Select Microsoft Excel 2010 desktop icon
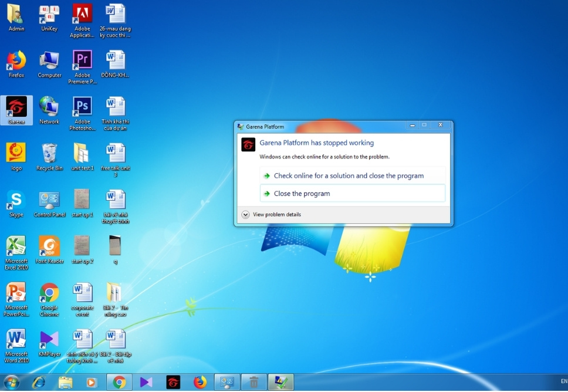 (16, 253)
